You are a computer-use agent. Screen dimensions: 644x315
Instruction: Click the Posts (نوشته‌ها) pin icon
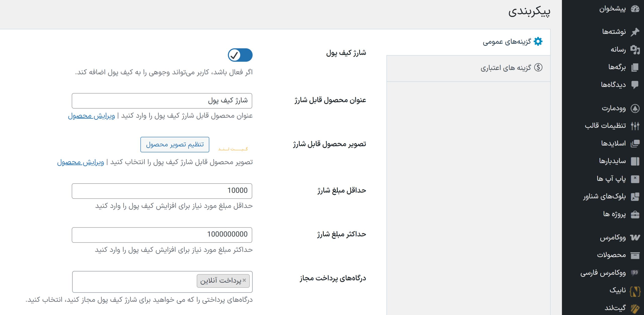(x=635, y=32)
